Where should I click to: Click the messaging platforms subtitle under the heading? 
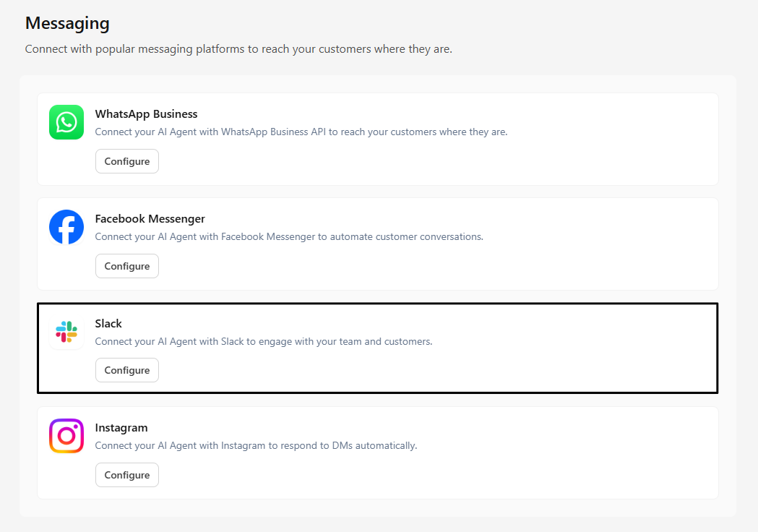238,49
